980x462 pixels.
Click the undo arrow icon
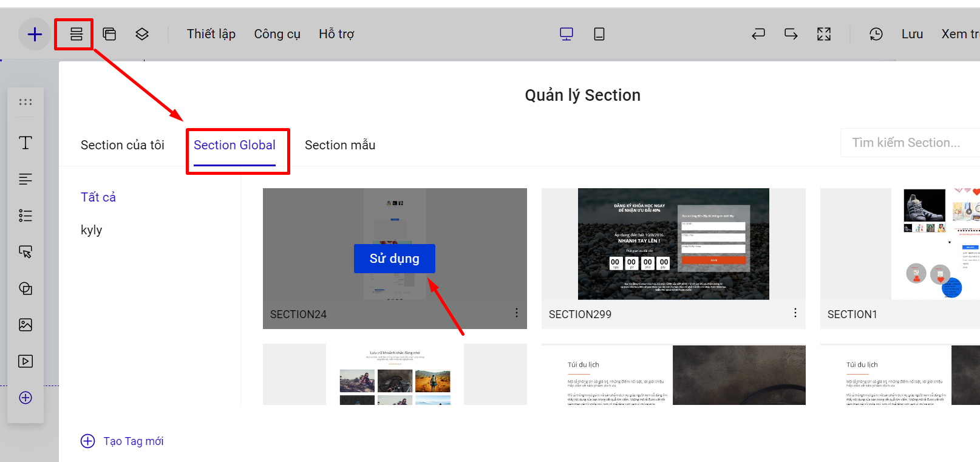click(758, 35)
